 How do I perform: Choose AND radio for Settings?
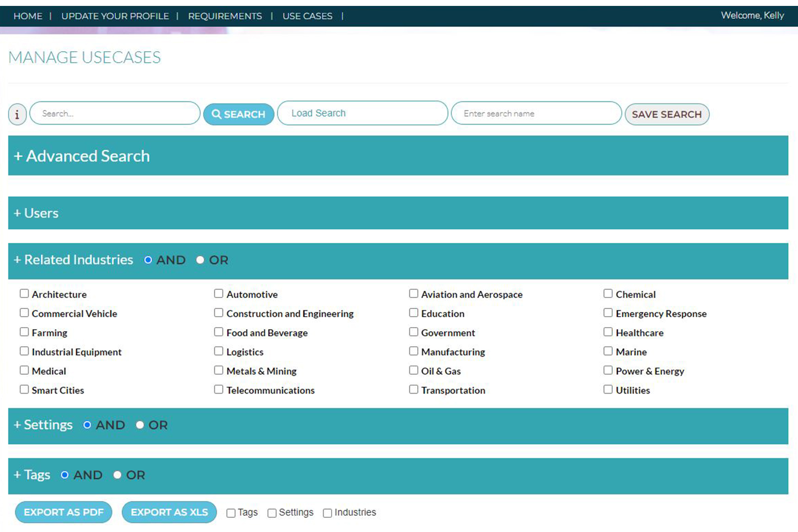click(87, 425)
